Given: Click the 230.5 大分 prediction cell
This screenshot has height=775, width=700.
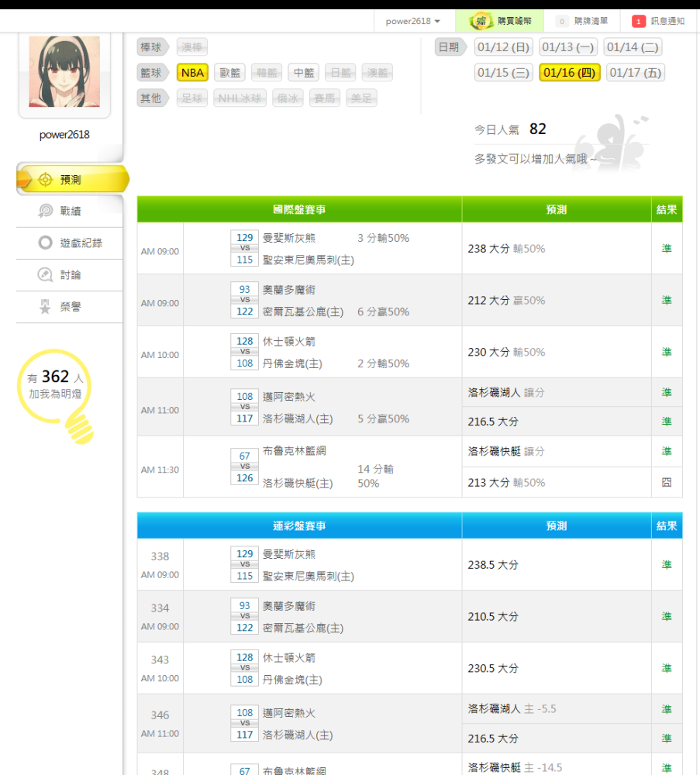Looking at the screenshot, I should point(557,668).
